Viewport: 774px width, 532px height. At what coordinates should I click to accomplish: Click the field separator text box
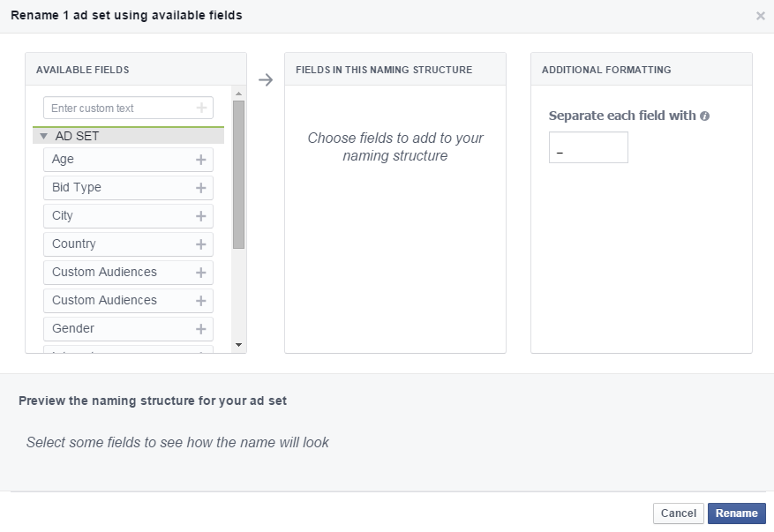point(588,148)
